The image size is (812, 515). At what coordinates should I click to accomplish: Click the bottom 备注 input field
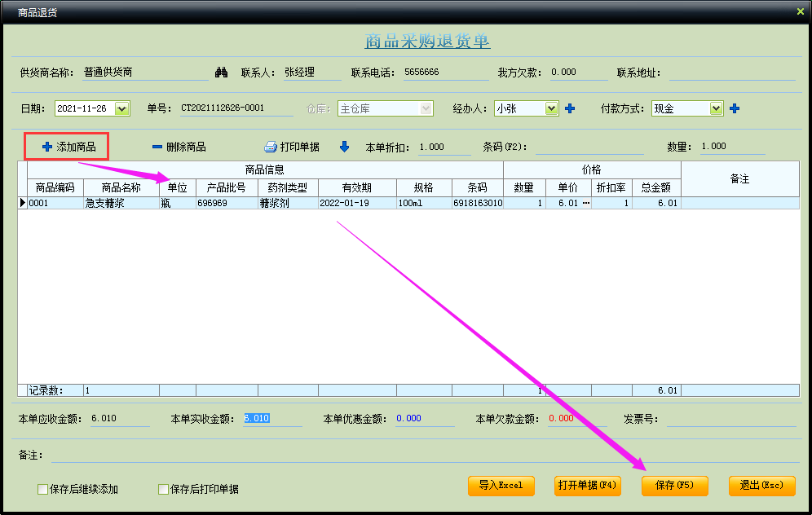pos(426,455)
